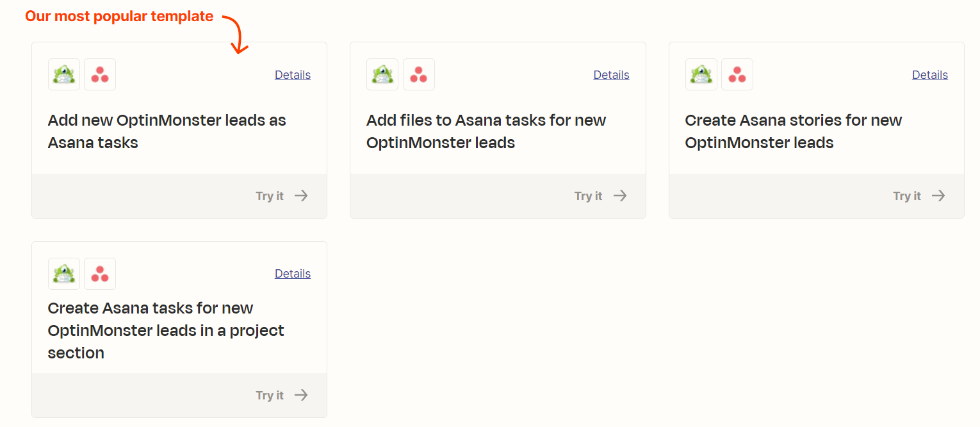
Task: Click 'Try it' on the most popular template
Action: coord(270,196)
